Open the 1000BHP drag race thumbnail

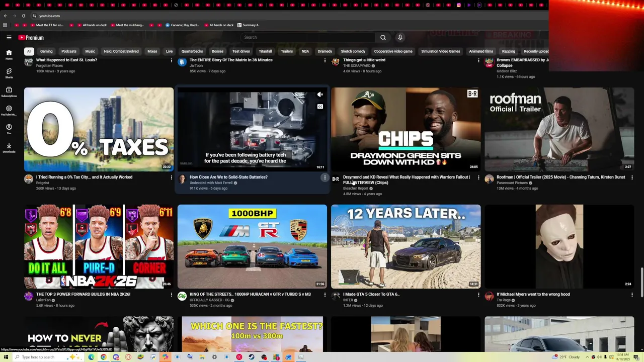pos(252,246)
